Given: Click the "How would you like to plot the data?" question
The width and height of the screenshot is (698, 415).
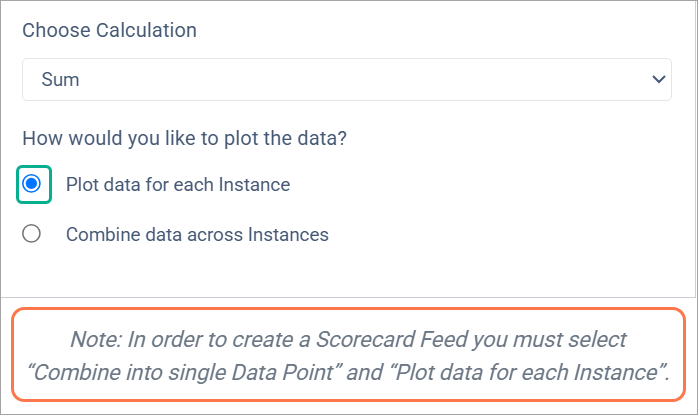Looking at the screenshot, I should [184, 139].
